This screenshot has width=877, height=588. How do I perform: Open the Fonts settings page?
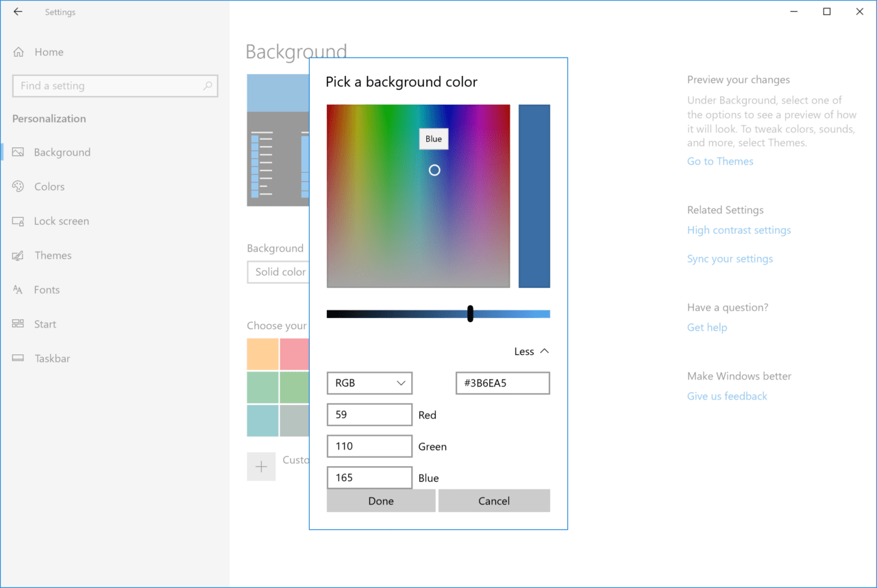(47, 290)
